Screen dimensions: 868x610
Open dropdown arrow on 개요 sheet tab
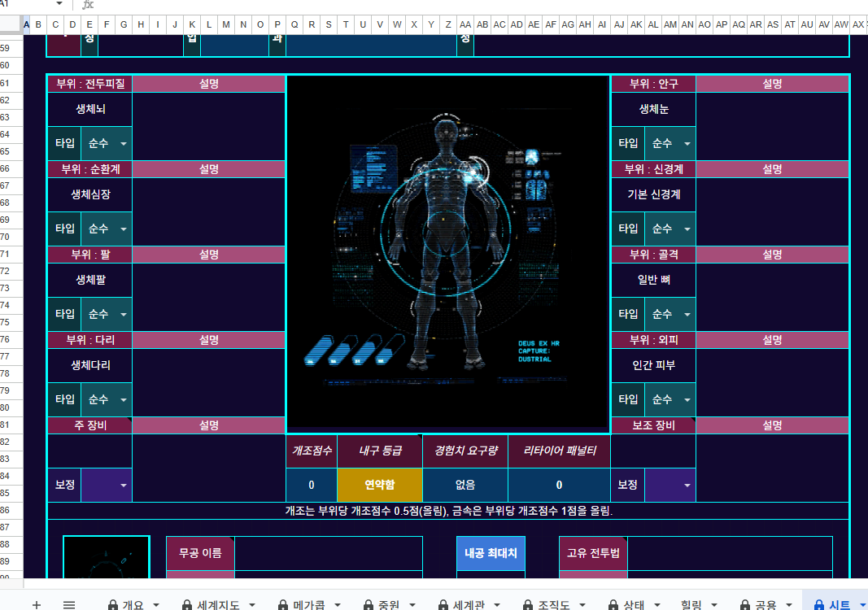click(x=155, y=605)
